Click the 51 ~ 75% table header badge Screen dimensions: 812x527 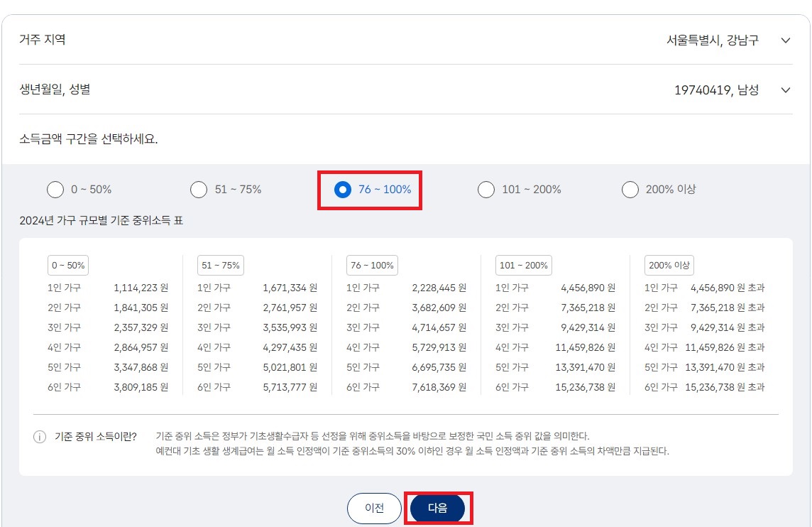point(221,266)
